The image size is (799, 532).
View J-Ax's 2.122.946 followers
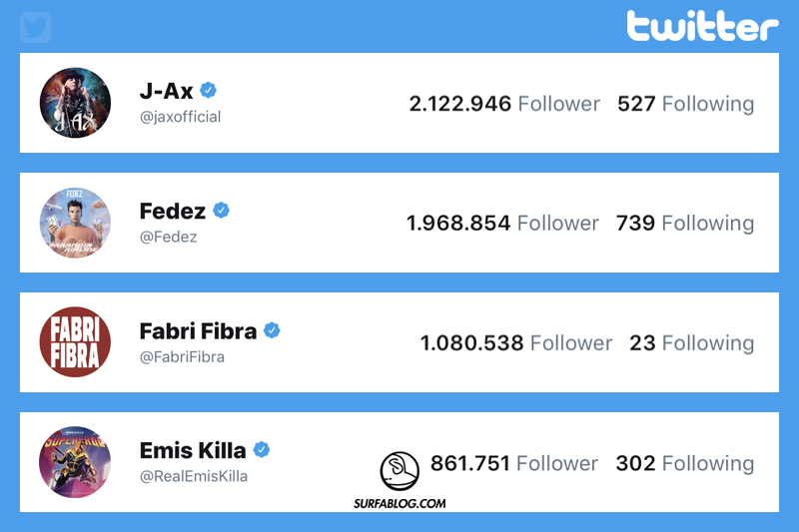click(x=504, y=104)
